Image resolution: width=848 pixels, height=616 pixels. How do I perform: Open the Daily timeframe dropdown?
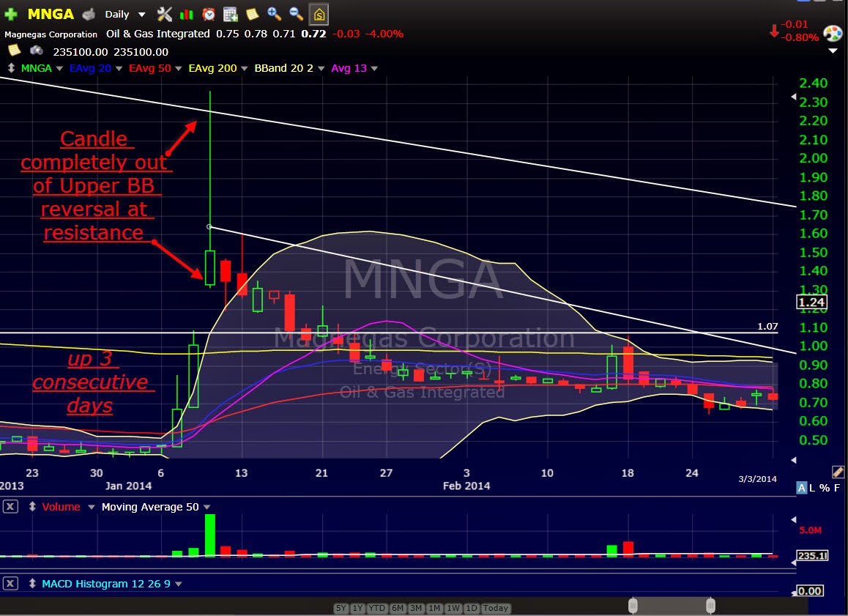pos(141,15)
